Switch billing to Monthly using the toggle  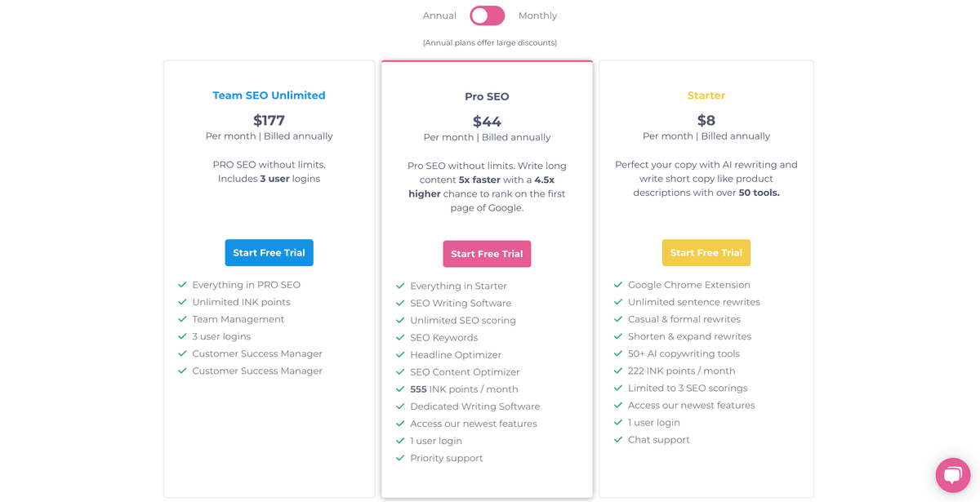487,16
